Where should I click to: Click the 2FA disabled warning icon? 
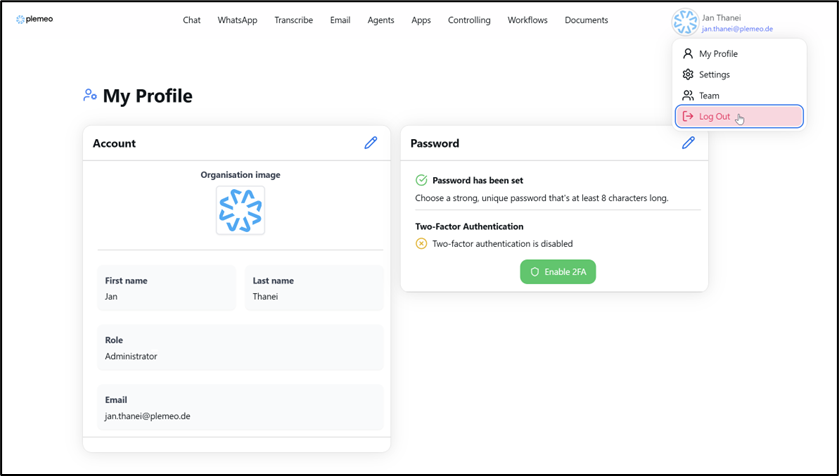coord(421,243)
